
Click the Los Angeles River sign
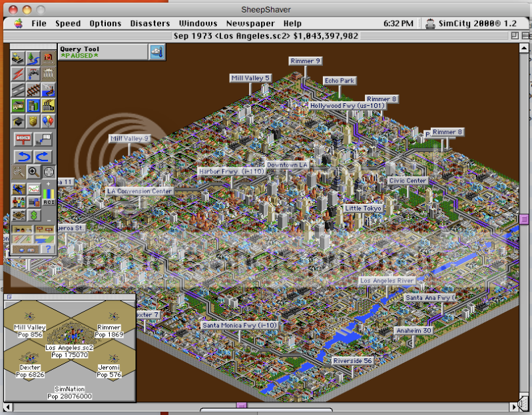pos(387,280)
